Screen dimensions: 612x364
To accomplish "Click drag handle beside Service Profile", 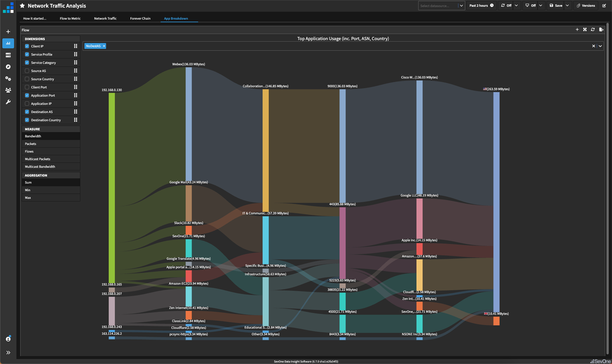I will point(75,55).
